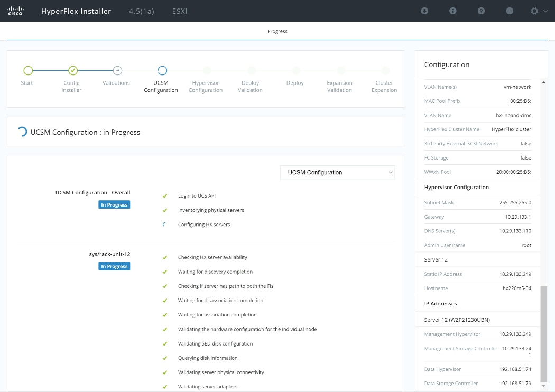The width and height of the screenshot is (555, 392).
Task: Click the In Progress badge under UCSM Configuration - Overall
Action: pos(114,204)
